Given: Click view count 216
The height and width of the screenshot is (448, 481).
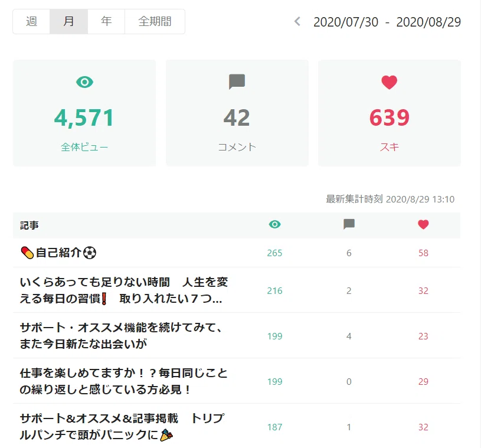Looking at the screenshot, I should coord(274,291).
